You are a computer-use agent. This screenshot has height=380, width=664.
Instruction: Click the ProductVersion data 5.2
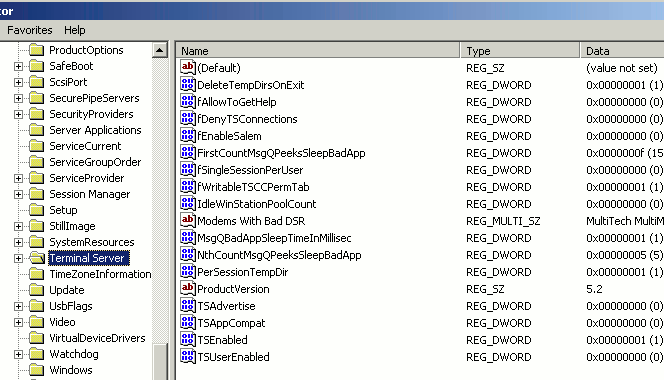(x=594, y=289)
